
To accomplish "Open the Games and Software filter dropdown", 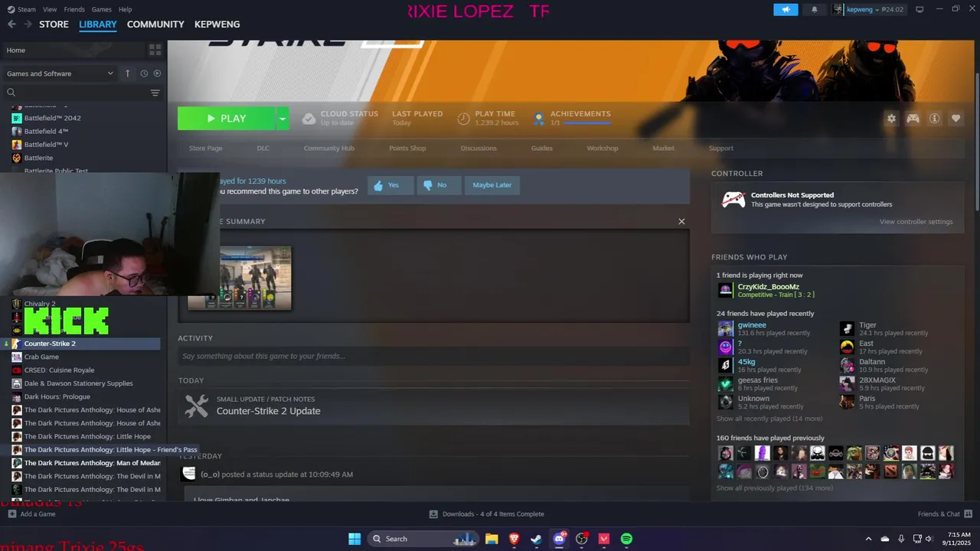I will [x=60, y=73].
